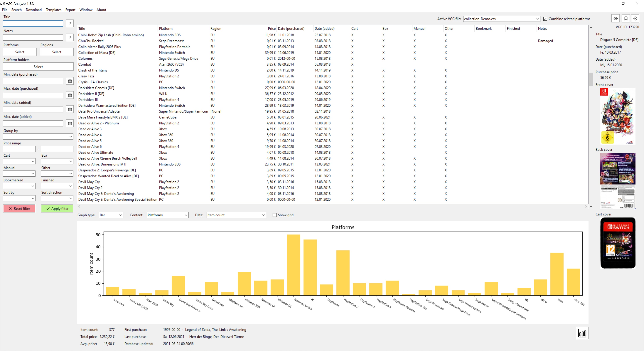Enable the Show grid checkbox
This screenshot has width=644, height=351.
click(275, 215)
